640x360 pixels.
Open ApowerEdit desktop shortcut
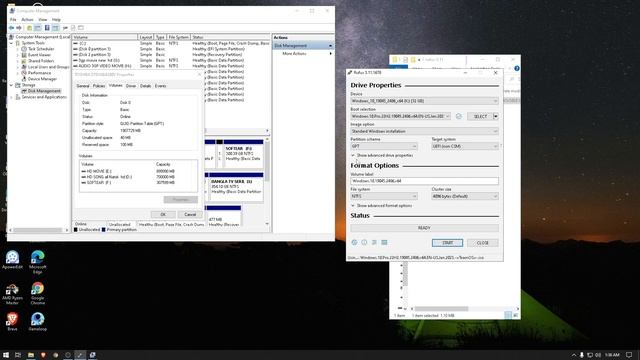(12, 260)
